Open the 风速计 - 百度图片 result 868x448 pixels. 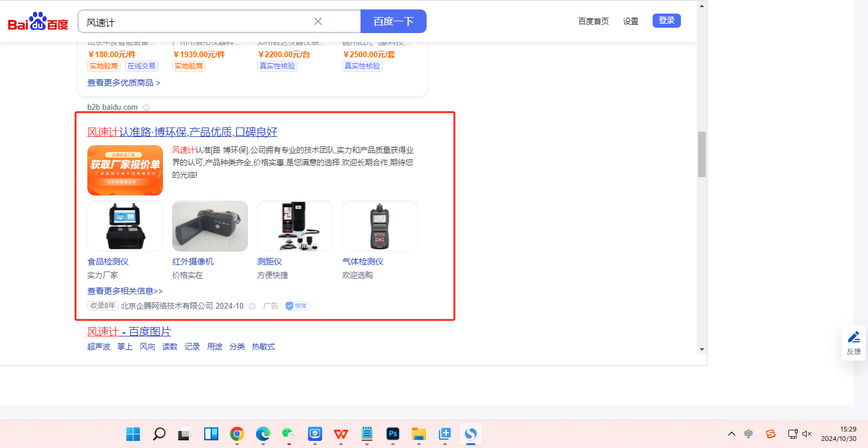pyautogui.click(x=129, y=331)
